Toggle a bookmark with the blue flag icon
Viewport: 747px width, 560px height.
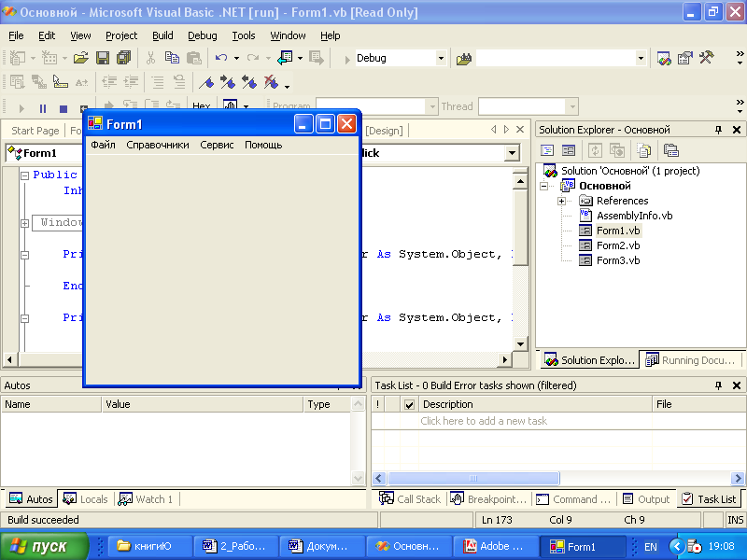206,83
